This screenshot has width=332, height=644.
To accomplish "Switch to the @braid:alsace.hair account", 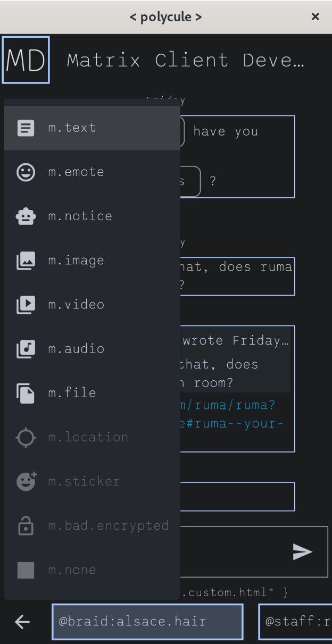I will tap(147, 622).
